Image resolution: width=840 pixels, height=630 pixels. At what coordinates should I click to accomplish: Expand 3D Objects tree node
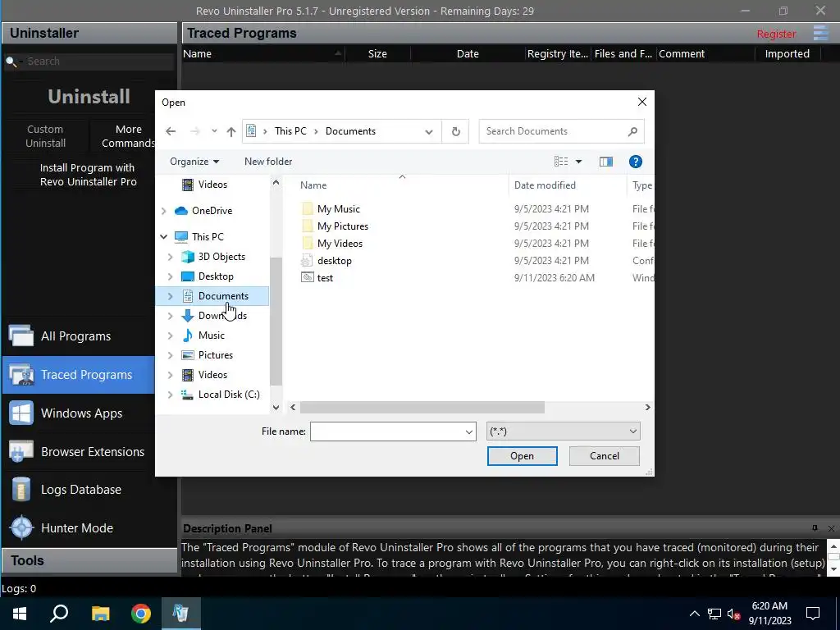click(171, 257)
